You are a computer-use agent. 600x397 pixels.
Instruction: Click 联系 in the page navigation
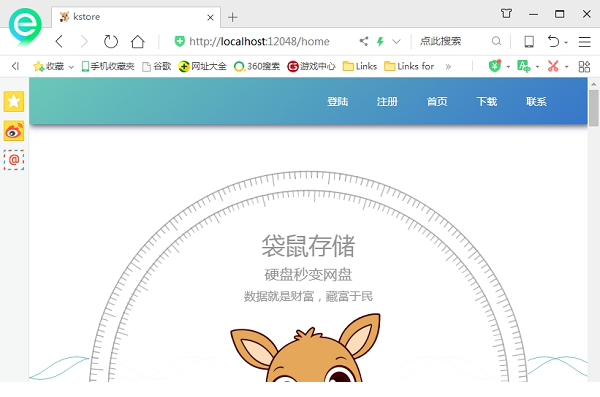pos(536,101)
